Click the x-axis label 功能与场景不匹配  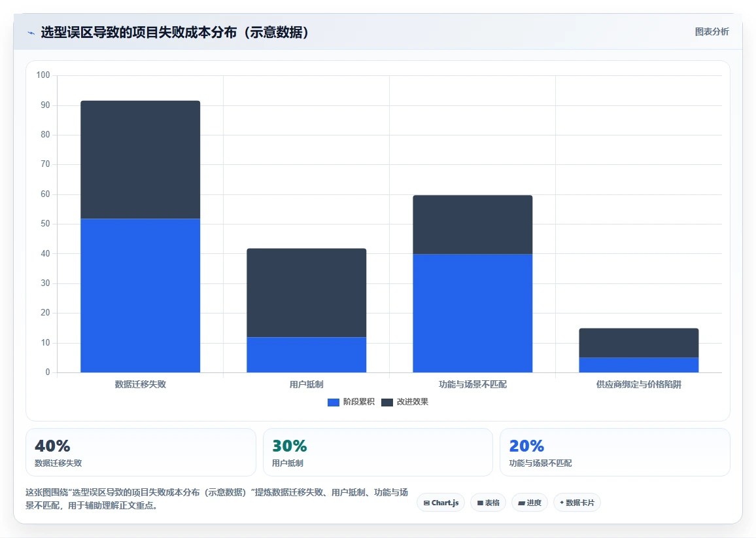[x=472, y=384]
